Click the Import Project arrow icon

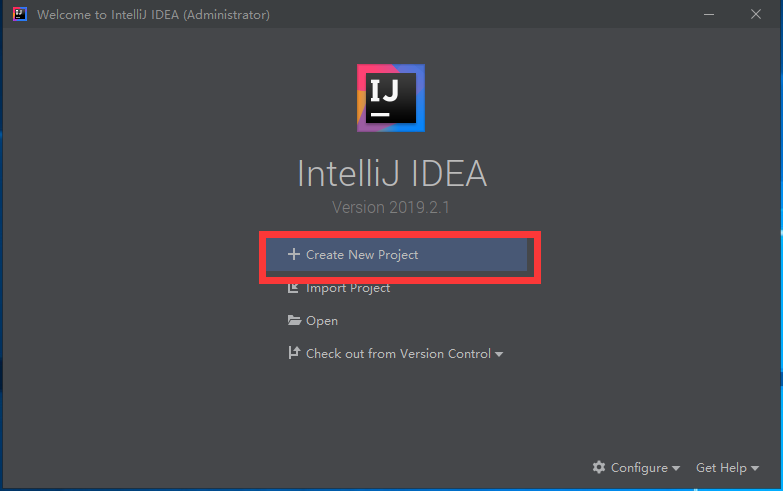pos(293,288)
